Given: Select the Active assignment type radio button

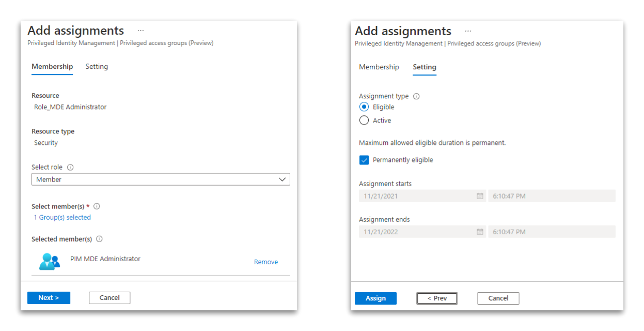Looking at the screenshot, I should pyautogui.click(x=364, y=120).
